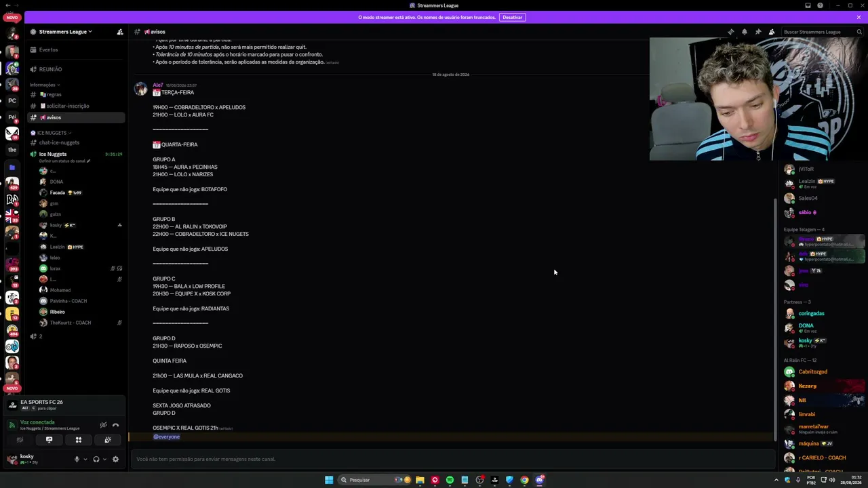Click member sábio in member list
This screenshot has width=868, height=488.
[807, 212]
